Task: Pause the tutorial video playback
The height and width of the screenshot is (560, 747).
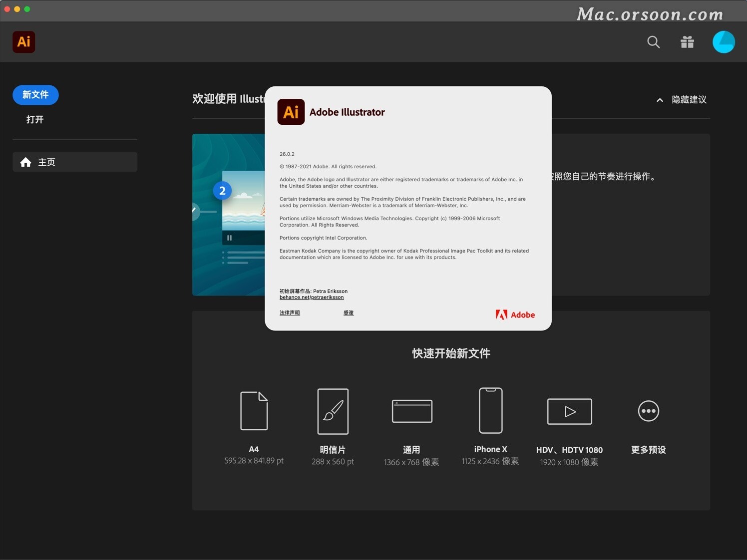Action: pyautogui.click(x=229, y=238)
